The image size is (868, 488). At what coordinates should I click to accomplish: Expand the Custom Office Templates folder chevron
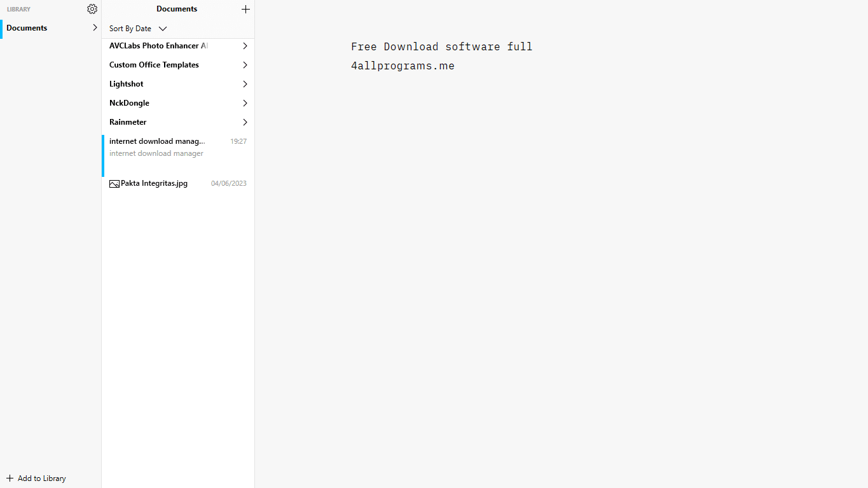245,65
